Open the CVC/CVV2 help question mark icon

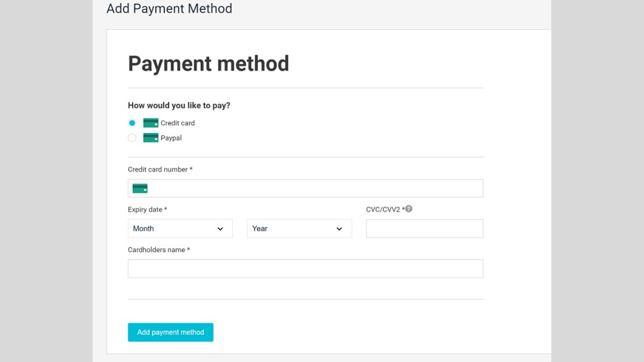[x=409, y=209]
